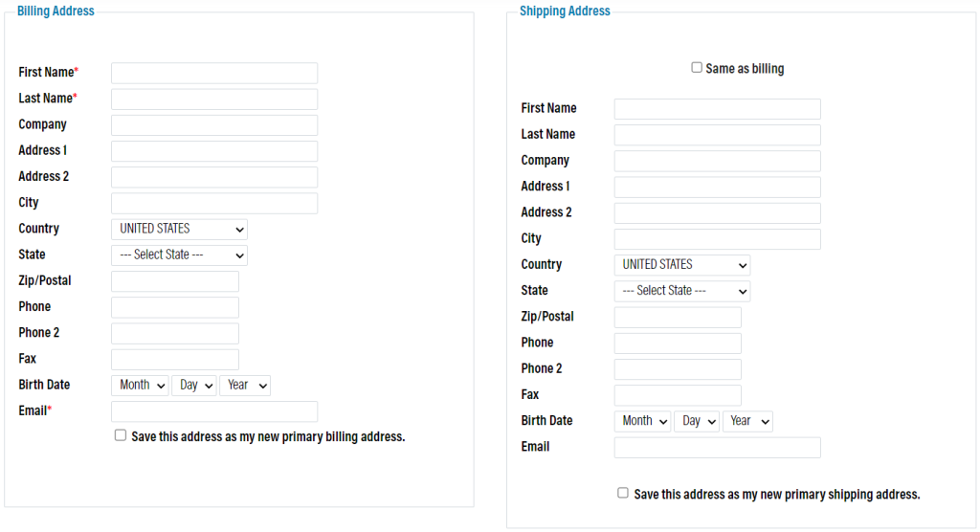Expand the billing State selector
Viewport: 980px width, 532px height.
(179, 255)
